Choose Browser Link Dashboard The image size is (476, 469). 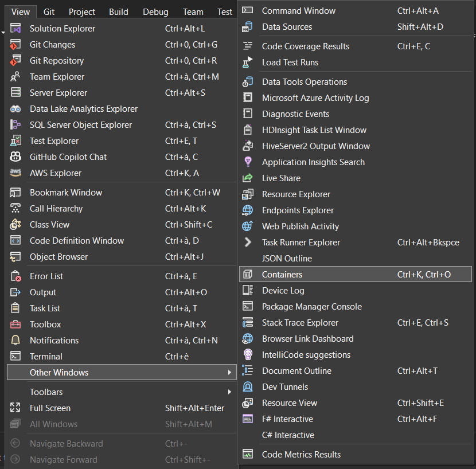pos(355,339)
